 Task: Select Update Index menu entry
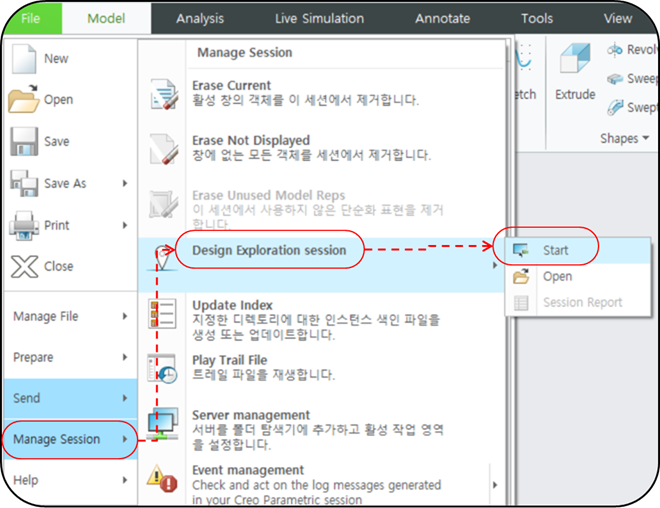321,320
